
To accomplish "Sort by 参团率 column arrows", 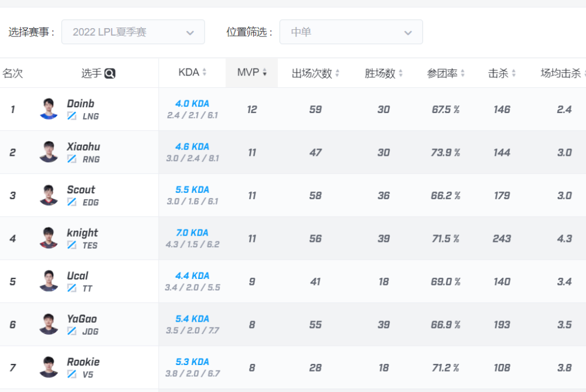I will [463, 73].
